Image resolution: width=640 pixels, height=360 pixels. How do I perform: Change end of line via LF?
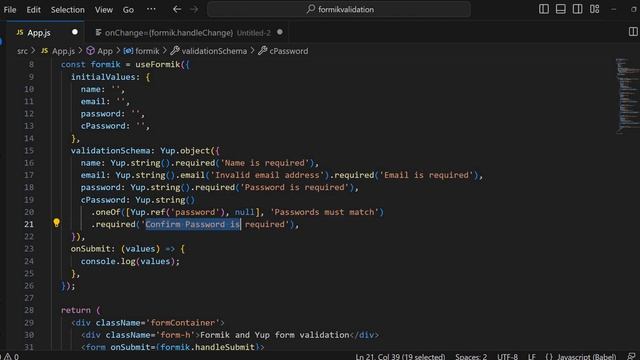click(532, 356)
